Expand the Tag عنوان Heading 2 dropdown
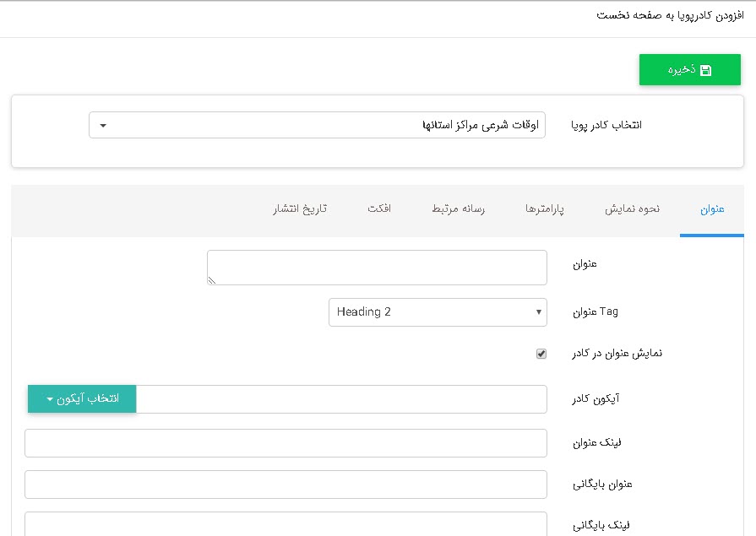Image resolution: width=756 pixels, height=536 pixels. (438, 311)
